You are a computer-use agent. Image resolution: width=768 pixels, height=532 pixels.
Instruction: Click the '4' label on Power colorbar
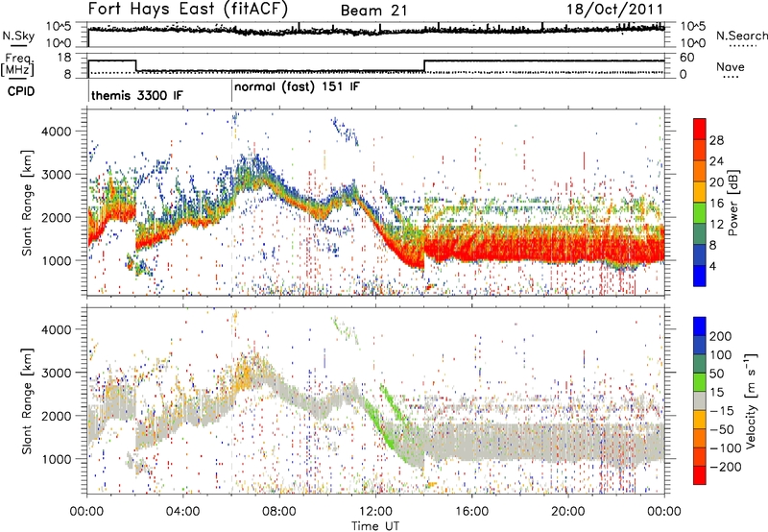(x=712, y=266)
